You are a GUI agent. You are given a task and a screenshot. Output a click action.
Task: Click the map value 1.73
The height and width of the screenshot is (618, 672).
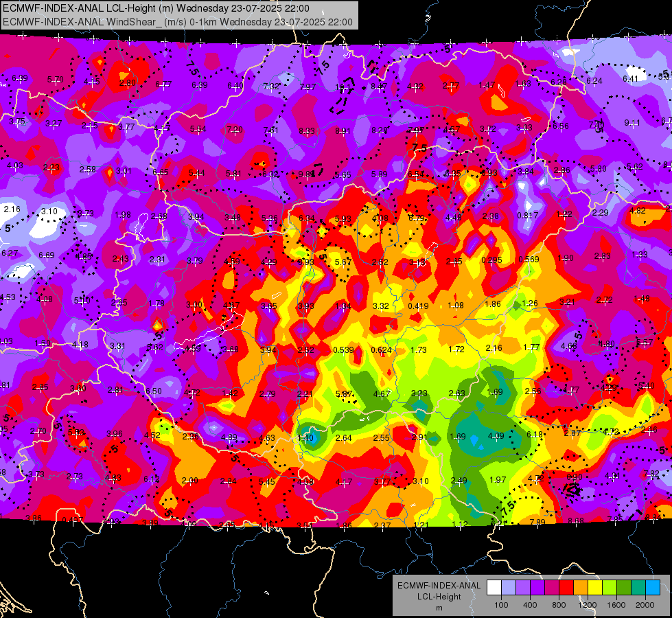(x=418, y=350)
